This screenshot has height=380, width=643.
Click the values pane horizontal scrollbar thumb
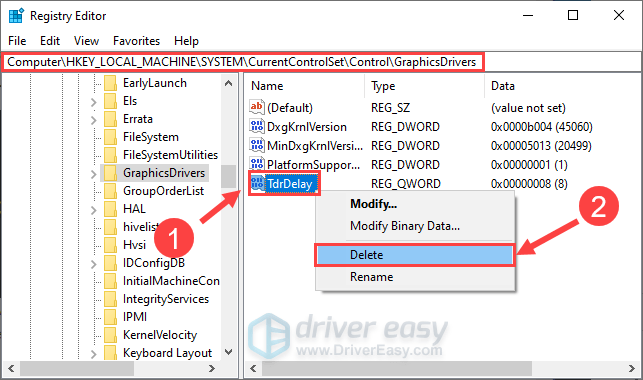pos(397,369)
